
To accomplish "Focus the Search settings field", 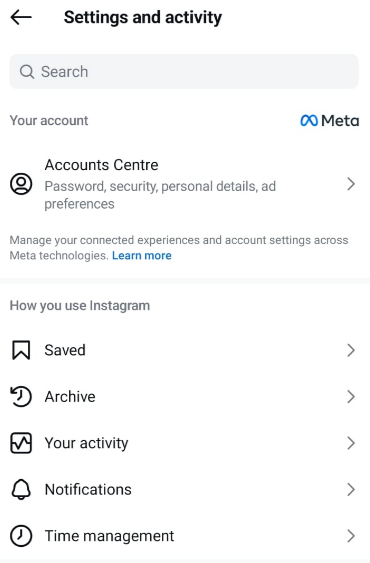I will 184,71.
